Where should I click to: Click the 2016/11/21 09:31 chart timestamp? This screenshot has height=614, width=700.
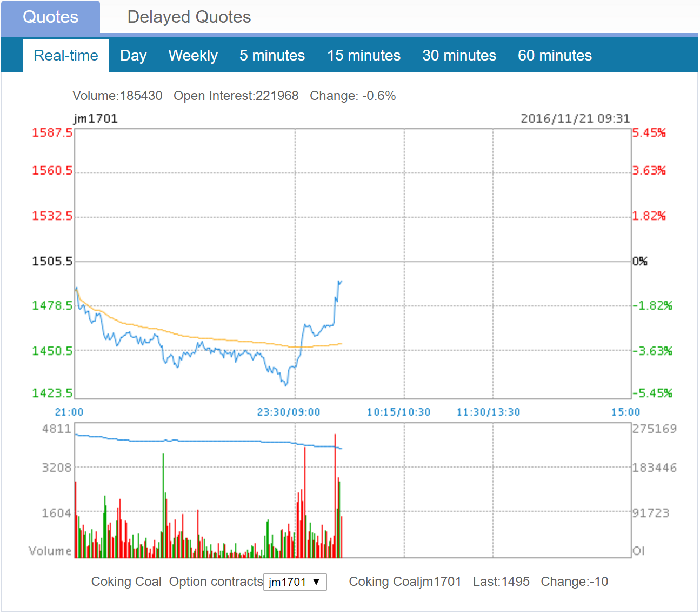coord(575,119)
